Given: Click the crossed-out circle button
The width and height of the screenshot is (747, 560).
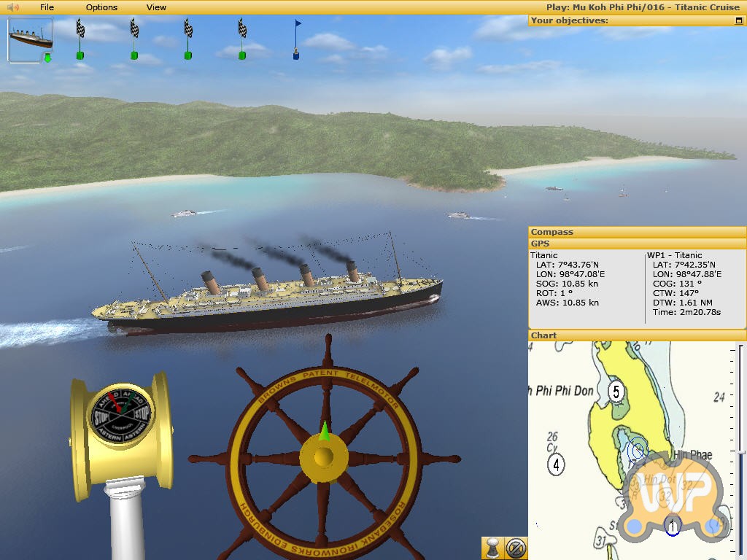Looking at the screenshot, I should point(515,548).
